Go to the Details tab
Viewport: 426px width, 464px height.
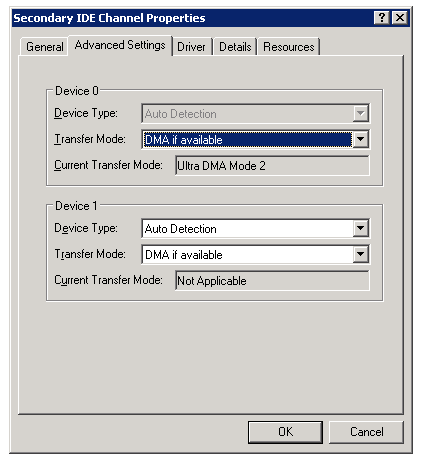(x=235, y=47)
